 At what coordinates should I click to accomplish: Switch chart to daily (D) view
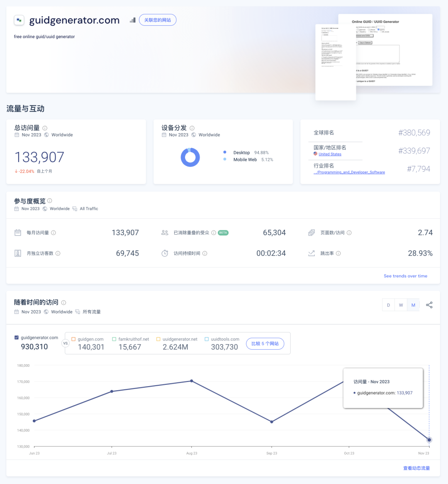(388, 305)
